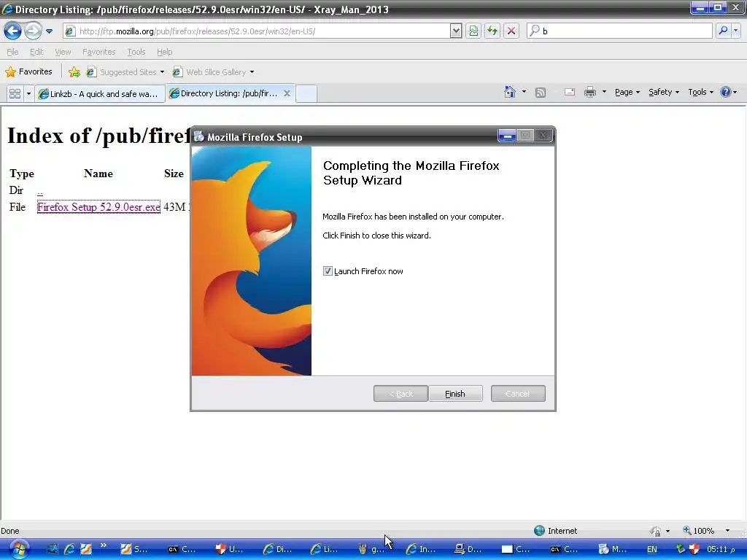Image resolution: width=747 pixels, height=560 pixels.
Task: Click the search magnifier button
Action: click(x=723, y=31)
